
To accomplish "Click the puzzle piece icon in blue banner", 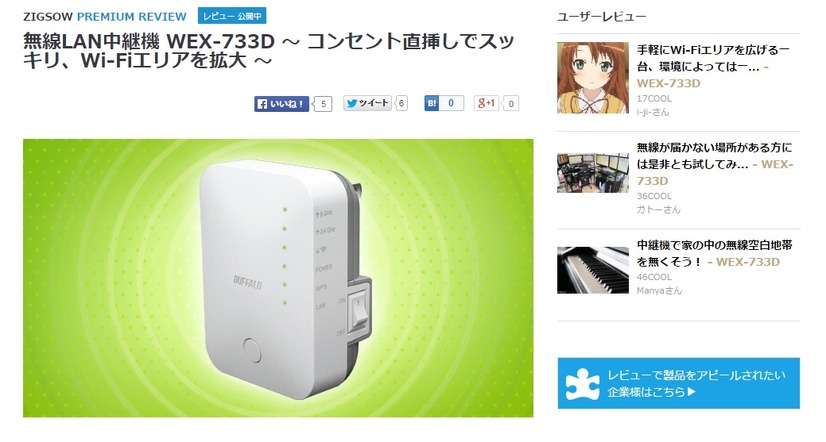I will pyautogui.click(x=582, y=384).
